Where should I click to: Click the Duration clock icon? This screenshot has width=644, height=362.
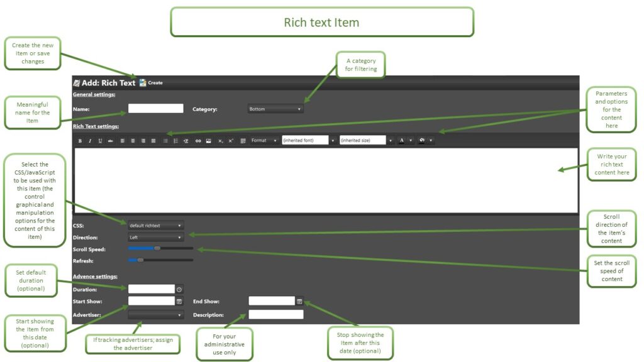[x=179, y=289]
